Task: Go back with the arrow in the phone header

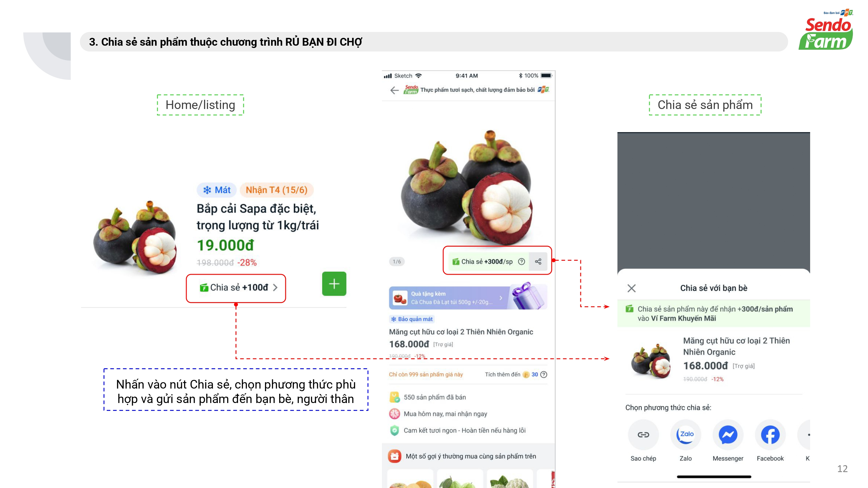Action: point(394,90)
